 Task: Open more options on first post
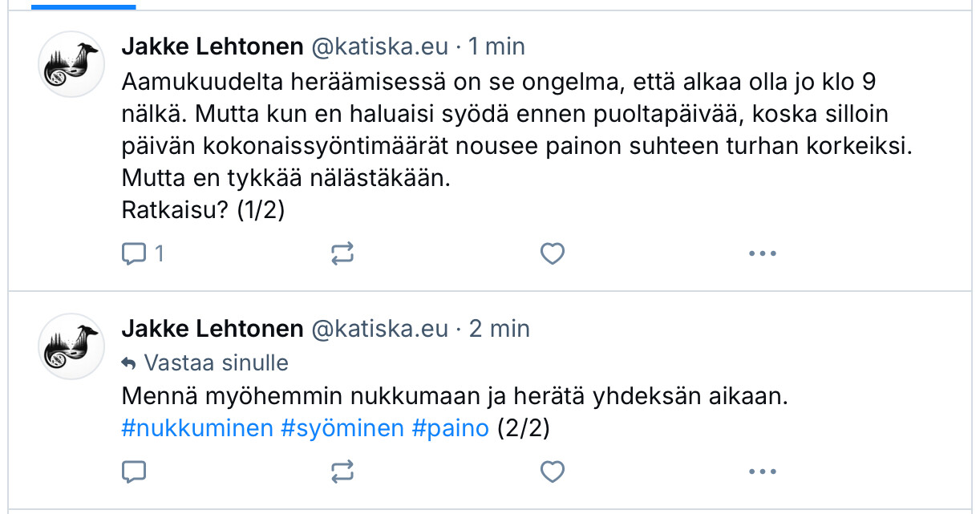(762, 254)
